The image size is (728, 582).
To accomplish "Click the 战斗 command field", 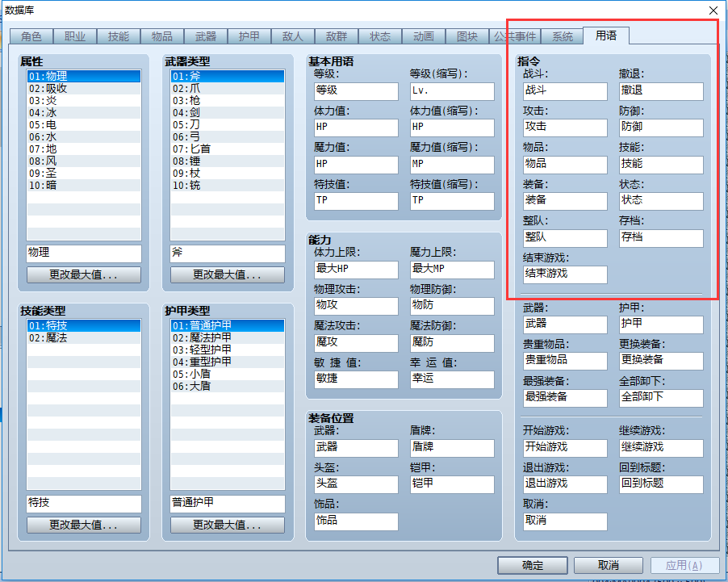I will pyautogui.click(x=565, y=91).
